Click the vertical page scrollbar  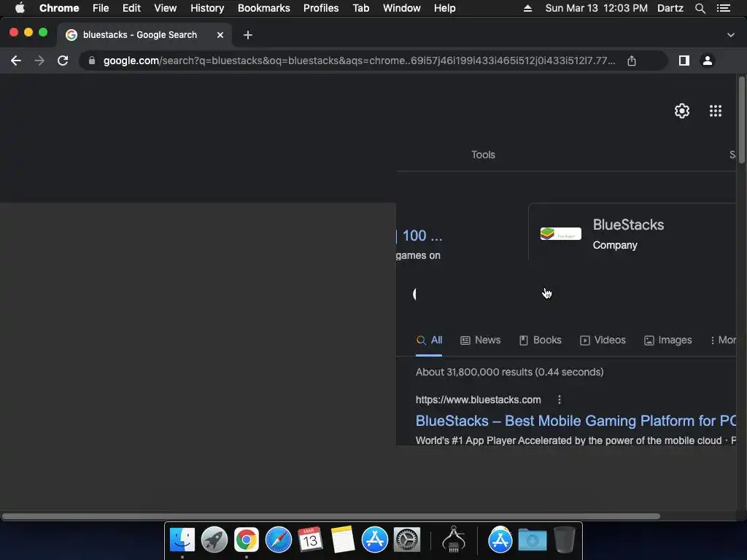pyautogui.click(x=741, y=120)
